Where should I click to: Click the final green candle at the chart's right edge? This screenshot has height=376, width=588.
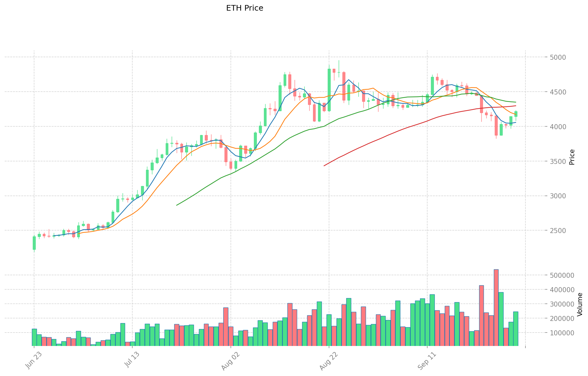(x=516, y=114)
